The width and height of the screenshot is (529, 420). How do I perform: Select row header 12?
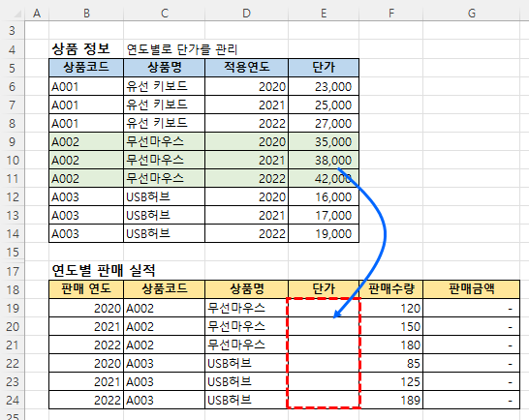pos(13,196)
